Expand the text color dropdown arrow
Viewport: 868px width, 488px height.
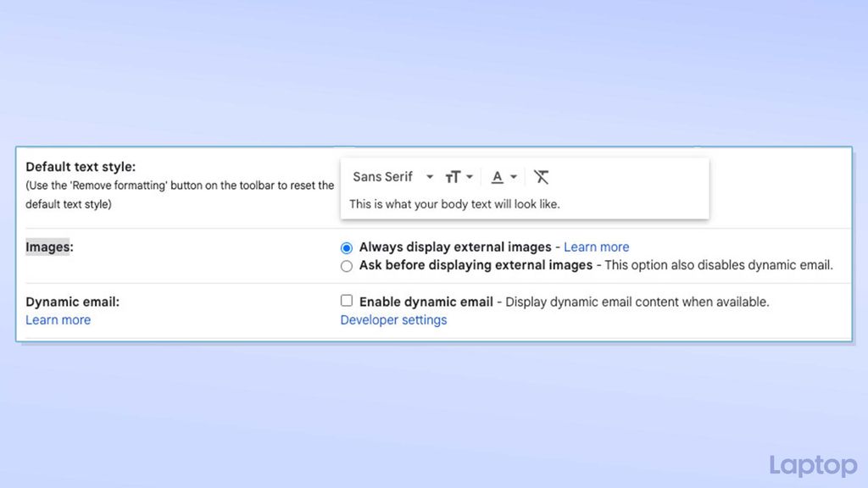pos(515,176)
